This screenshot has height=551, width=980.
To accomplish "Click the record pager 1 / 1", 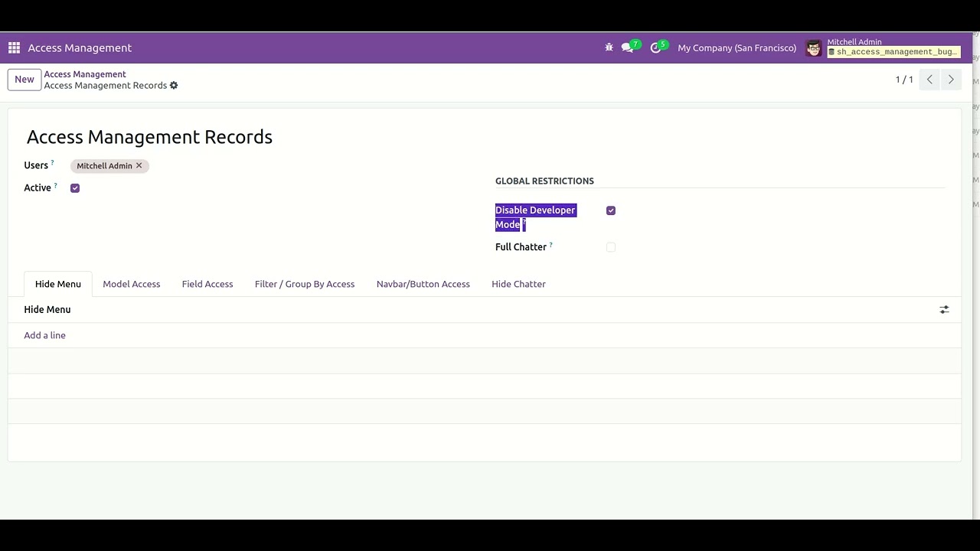I will click(904, 80).
